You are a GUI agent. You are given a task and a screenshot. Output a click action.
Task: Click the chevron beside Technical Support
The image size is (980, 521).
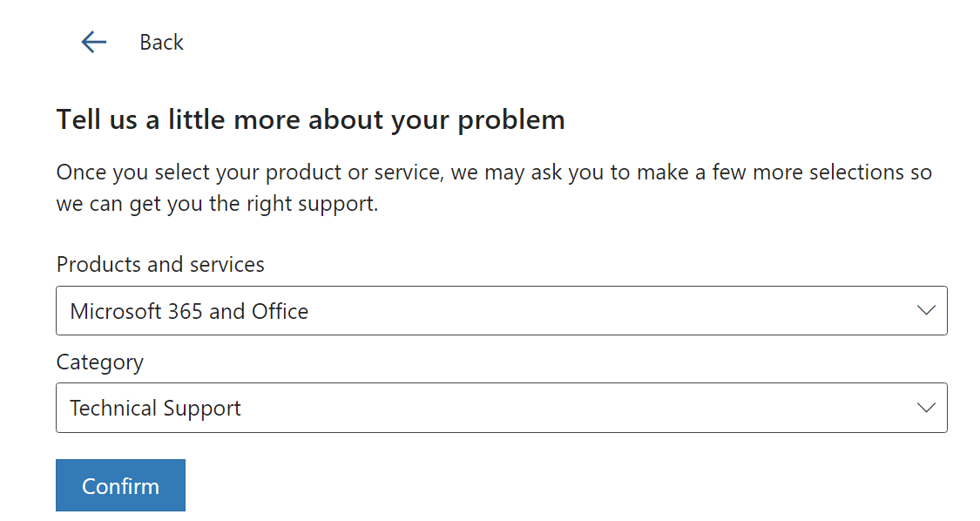point(925,407)
